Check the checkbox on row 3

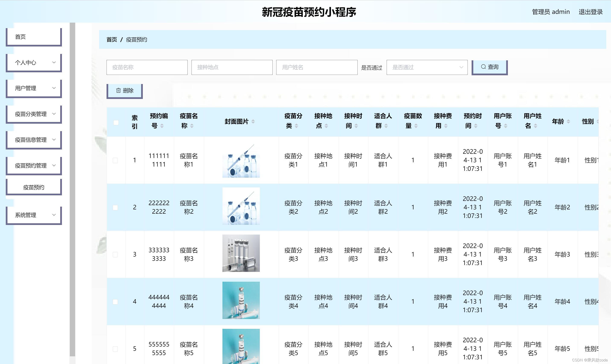pos(116,254)
